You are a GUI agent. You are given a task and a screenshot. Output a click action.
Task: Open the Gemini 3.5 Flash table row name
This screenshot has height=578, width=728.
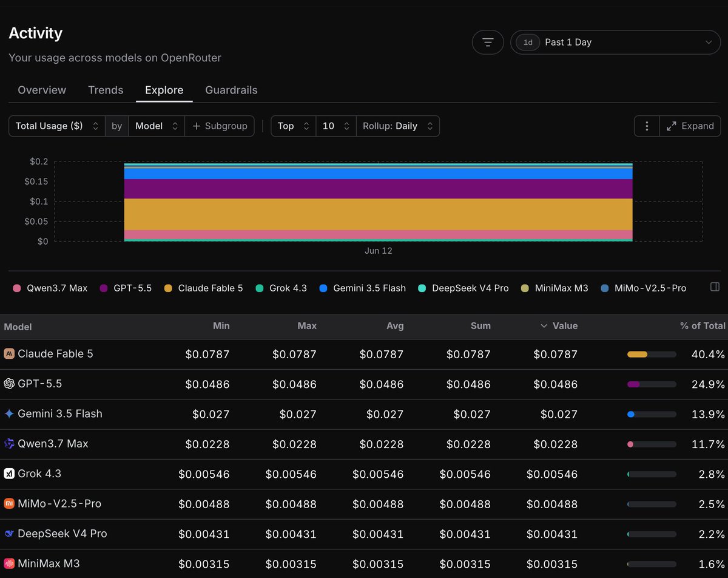60,413
